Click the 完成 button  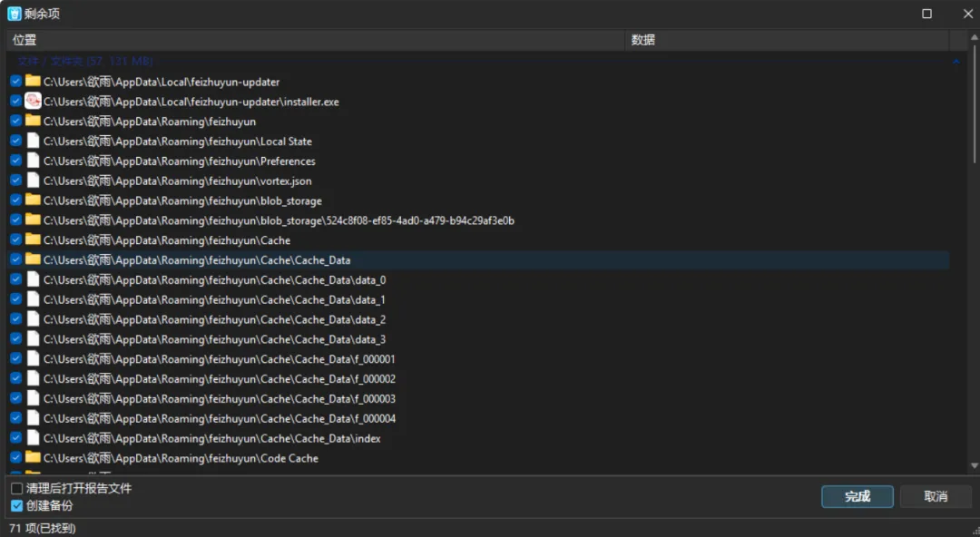pos(857,496)
